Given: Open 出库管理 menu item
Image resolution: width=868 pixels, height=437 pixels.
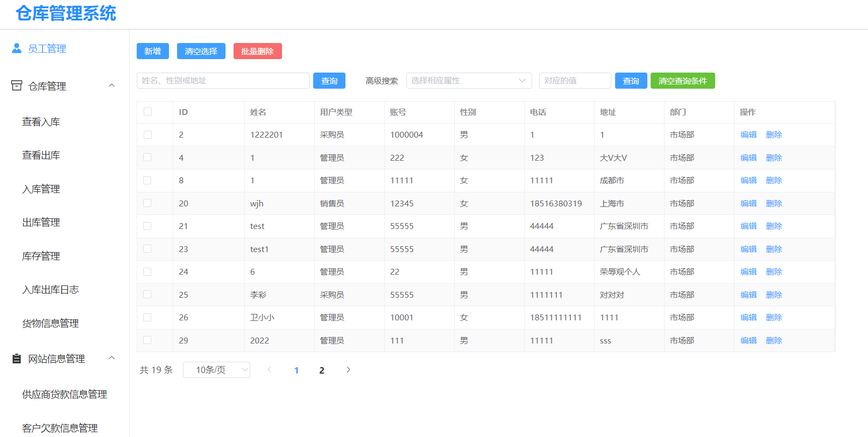Looking at the screenshot, I should 41,223.
